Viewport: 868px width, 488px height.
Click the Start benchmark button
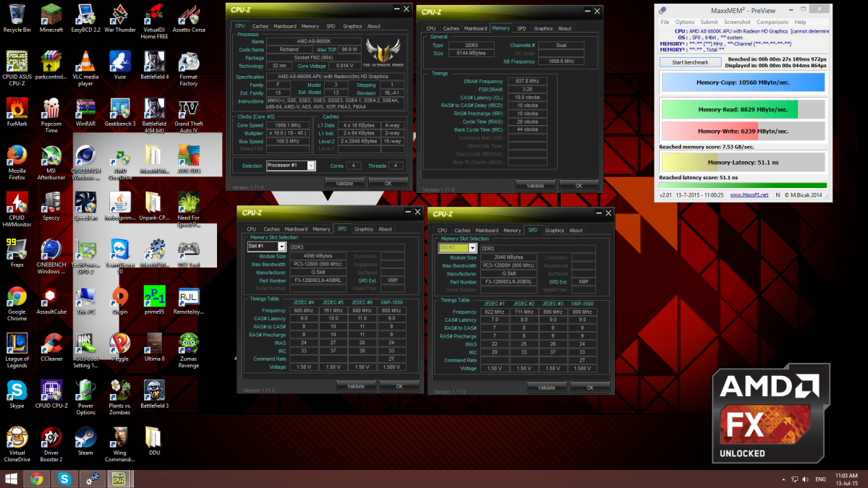coord(690,62)
